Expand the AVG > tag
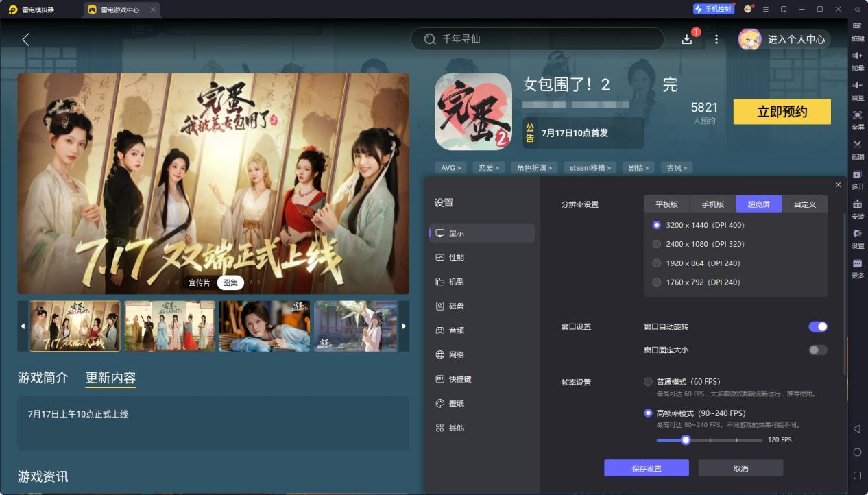This screenshot has height=495, width=868. click(451, 167)
